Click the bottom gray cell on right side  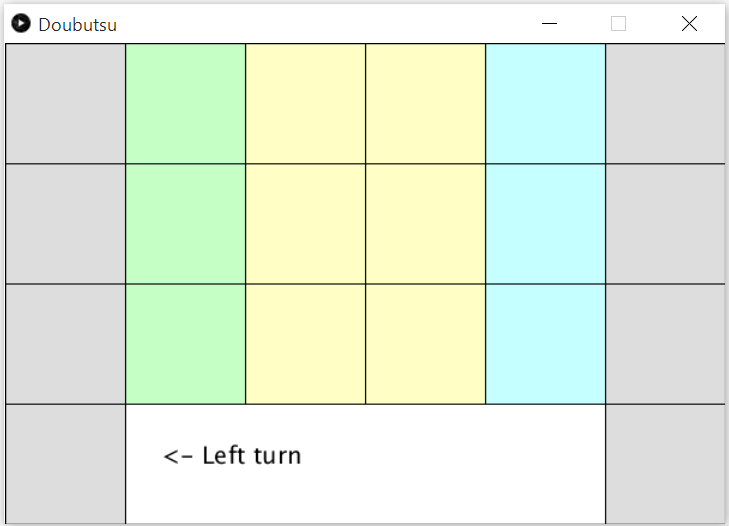(666, 464)
